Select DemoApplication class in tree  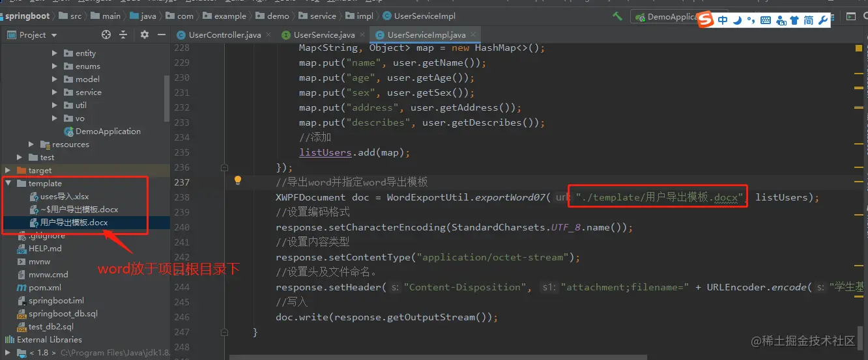(108, 131)
